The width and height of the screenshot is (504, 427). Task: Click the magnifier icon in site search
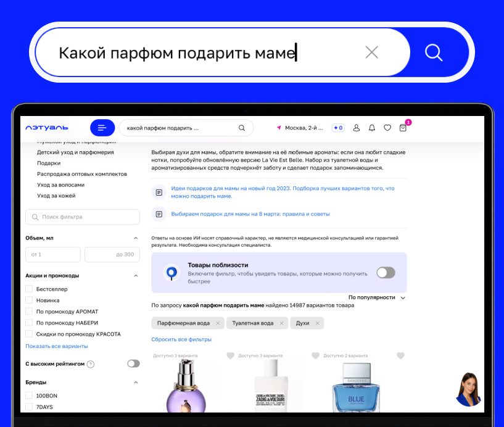click(x=242, y=128)
